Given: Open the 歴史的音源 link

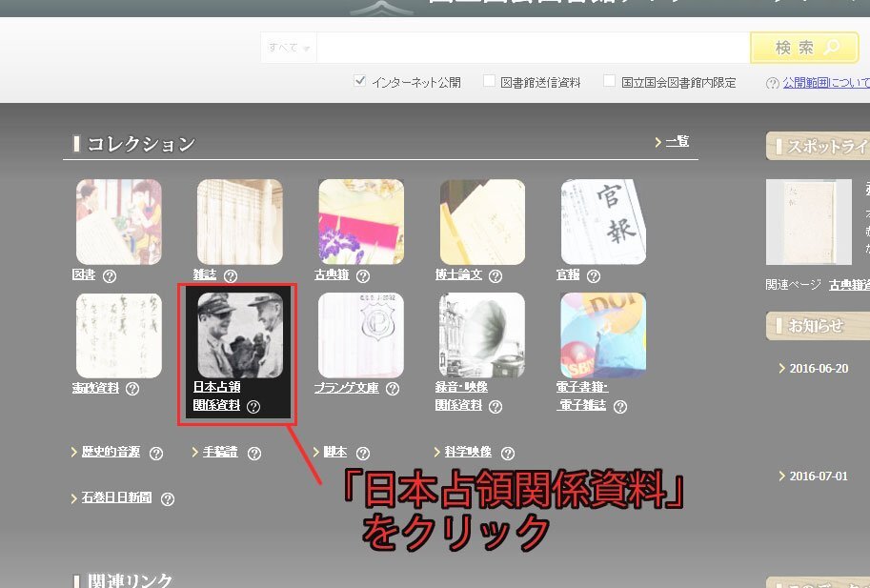Looking at the screenshot, I should click(x=111, y=452).
